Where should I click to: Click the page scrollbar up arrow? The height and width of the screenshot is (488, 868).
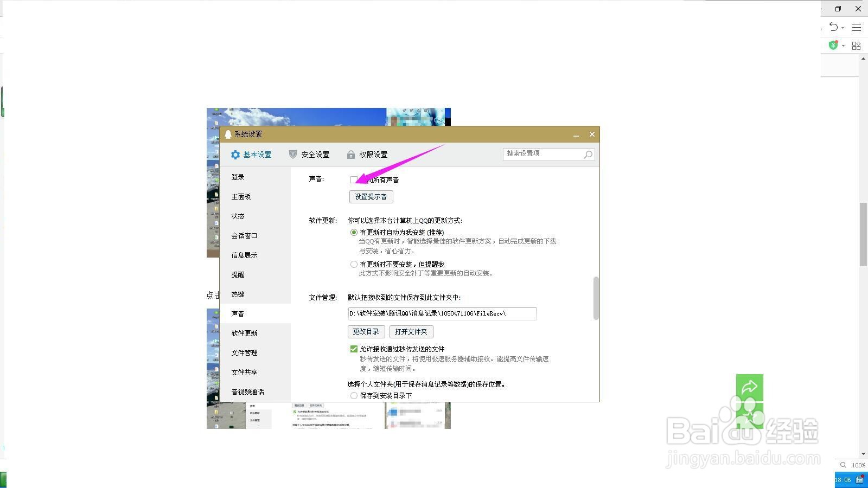863,59
